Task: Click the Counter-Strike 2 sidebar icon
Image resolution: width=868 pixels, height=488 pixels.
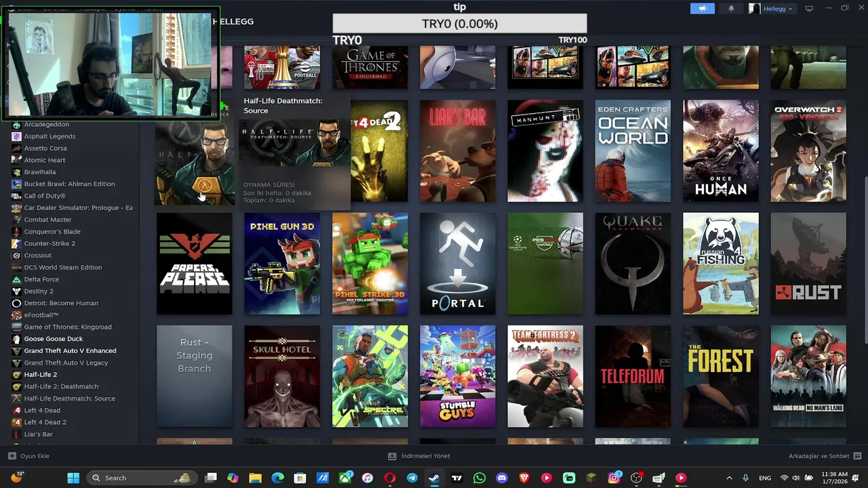Action: [x=16, y=243]
